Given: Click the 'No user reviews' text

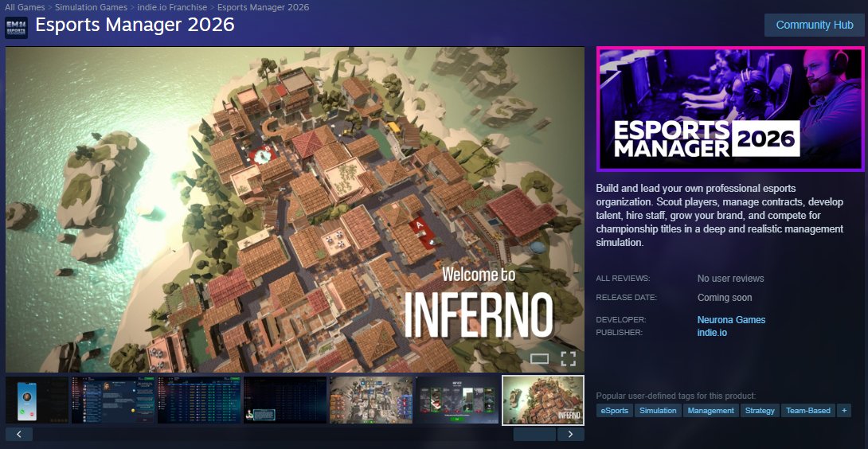Looking at the screenshot, I should point(730,279).
